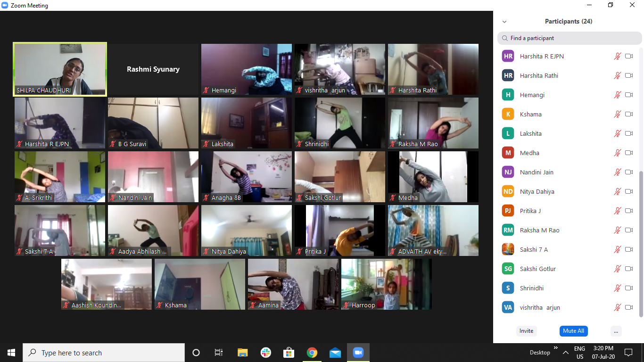The image size is (644, 362).
Task: Open Google Chrome from the taskbar
Action: point(312,353)
